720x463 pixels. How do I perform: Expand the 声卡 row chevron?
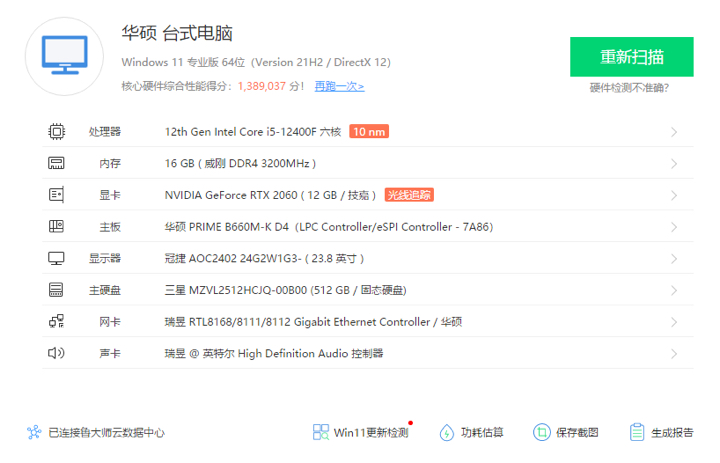(674, 354)
